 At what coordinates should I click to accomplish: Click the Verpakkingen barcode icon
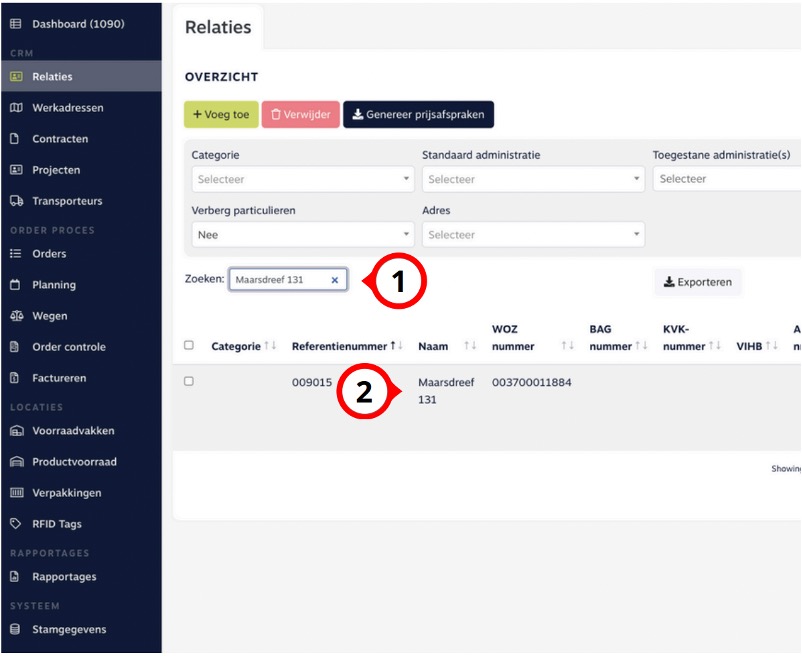pos(15,493)
